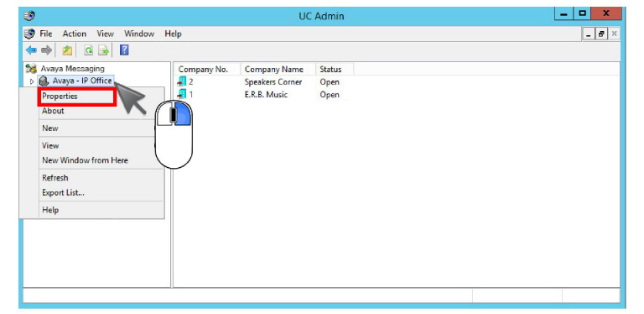The height and width of the screenshot is (314, 644).
Task: Select New Window from Here
Action: [x=85, y=160]
